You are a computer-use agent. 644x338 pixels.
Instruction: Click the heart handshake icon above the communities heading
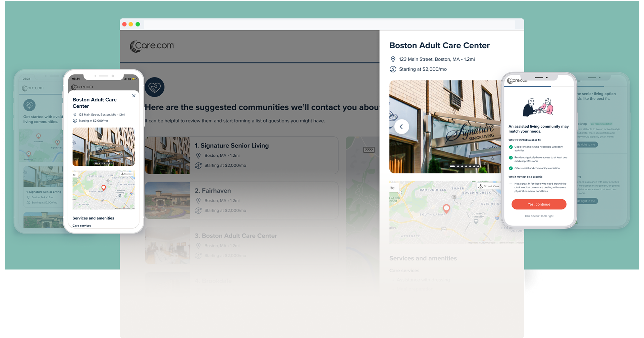click(x=155, y=87)
